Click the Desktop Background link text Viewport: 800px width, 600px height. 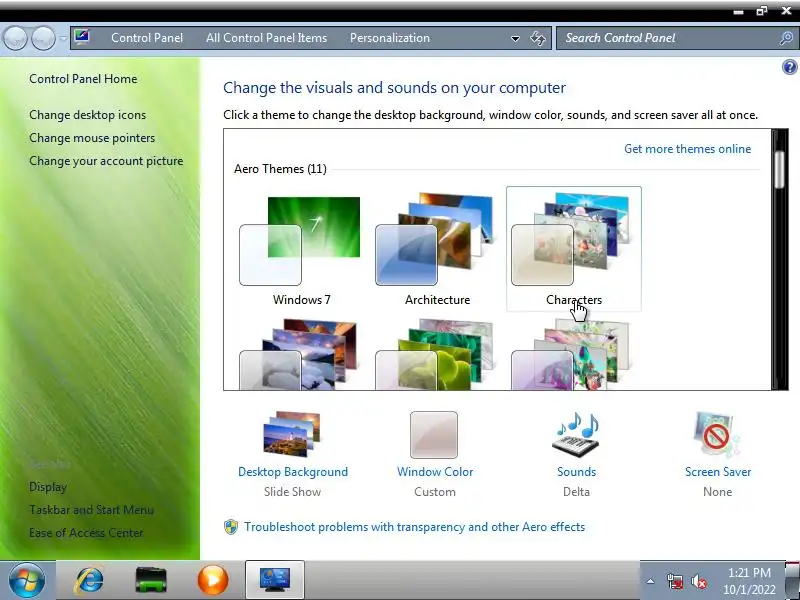(x=293, y=472)
